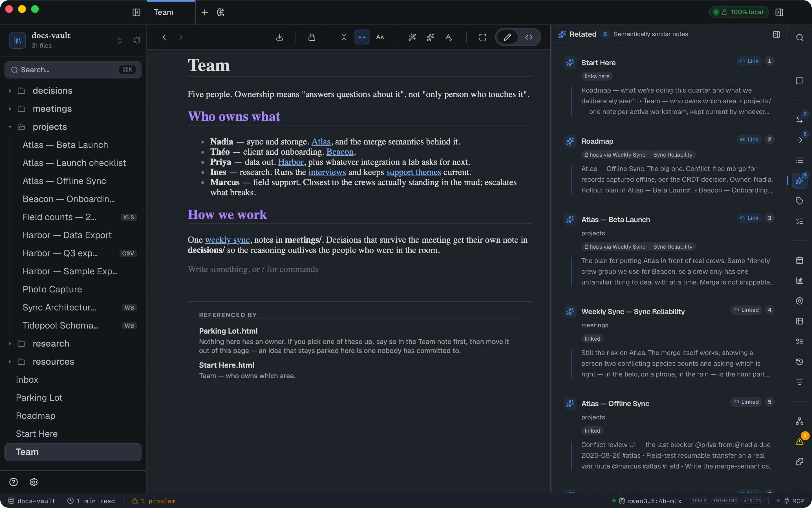Open the fullscreen expand icon
The width and height of the screenshot is (812, 508).
point(482,37)
